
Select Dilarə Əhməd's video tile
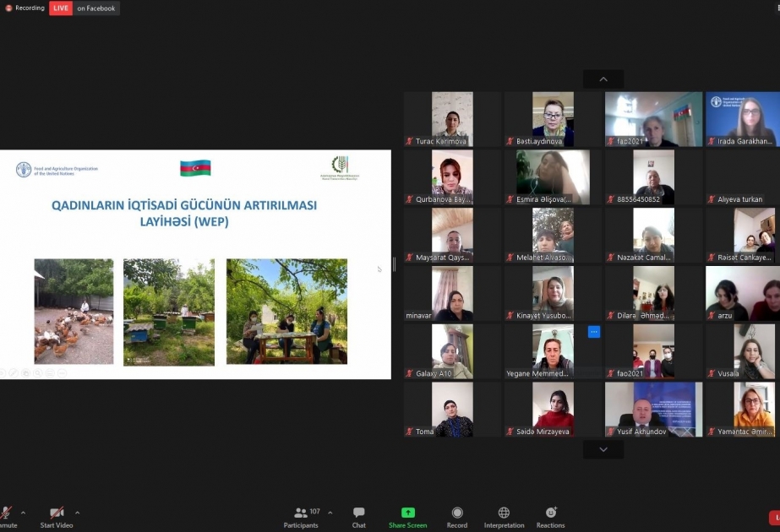click(x=653, y=293)
